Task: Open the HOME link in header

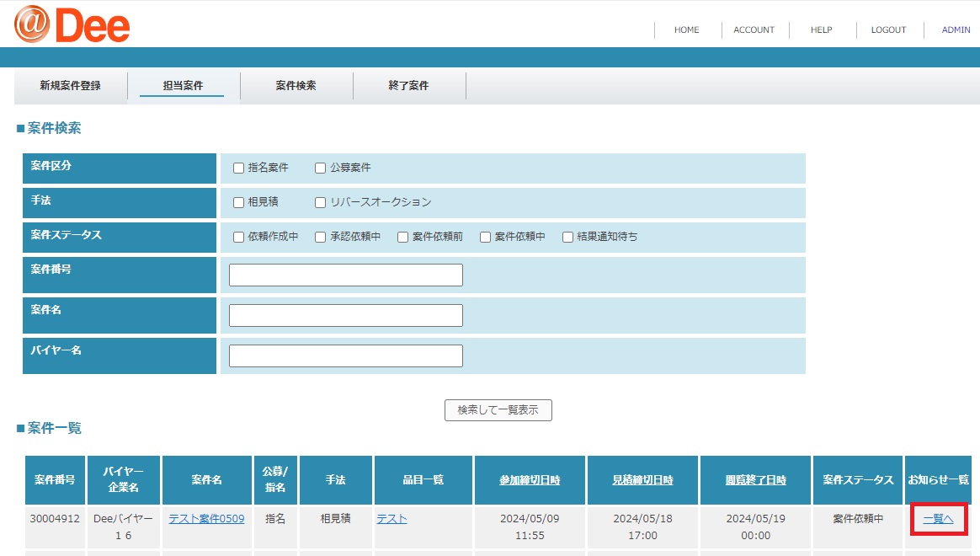Action: pos(686,30)
